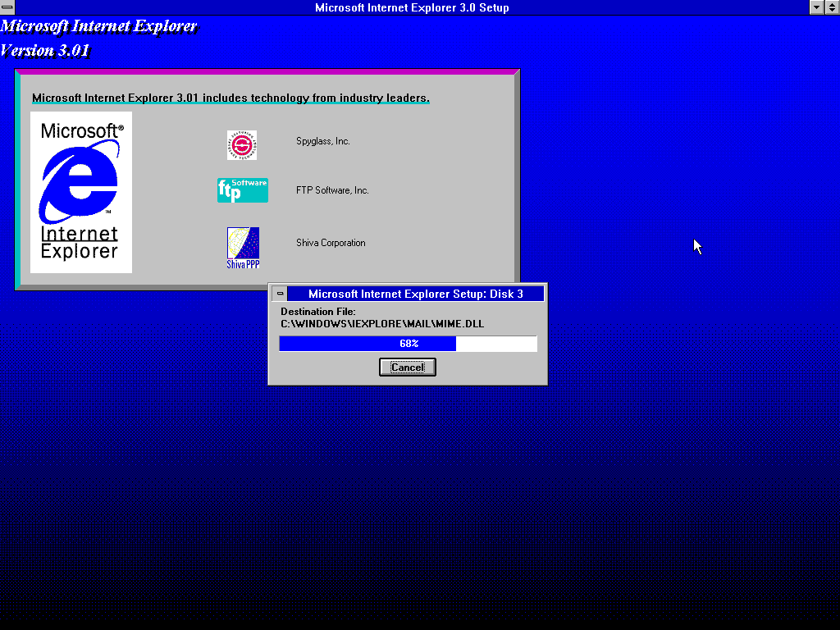Image resolution: width=840 pixels, height=630 pixels.
Task: Click the 'Spyglass, Inc.' text label
Action: coord(323,141)
